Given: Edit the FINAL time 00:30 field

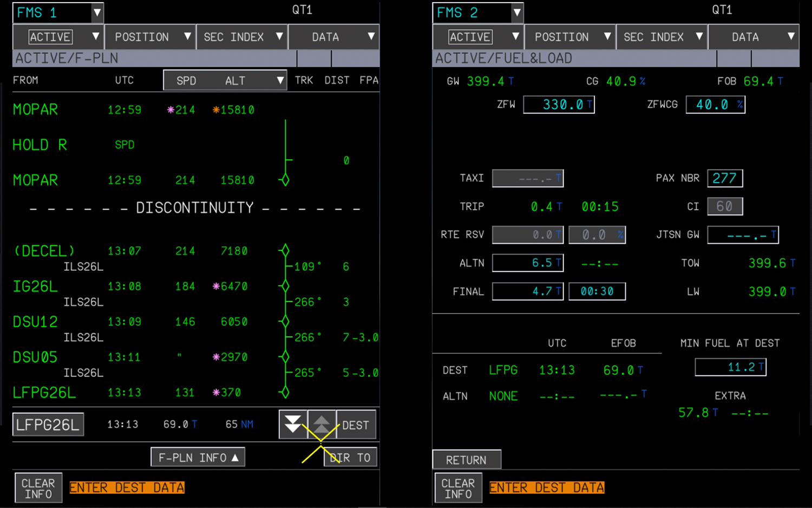Looking at the screenshot, I should pos(597,291).
